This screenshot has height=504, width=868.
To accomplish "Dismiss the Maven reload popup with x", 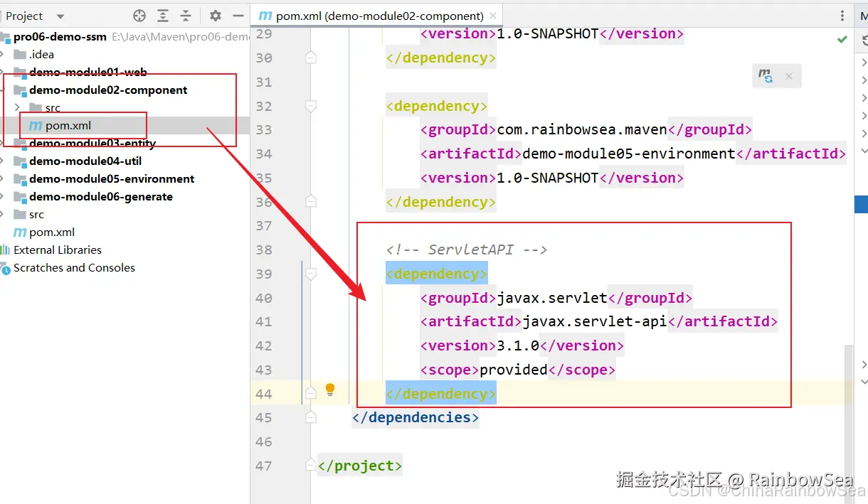I will click(788, 76).
